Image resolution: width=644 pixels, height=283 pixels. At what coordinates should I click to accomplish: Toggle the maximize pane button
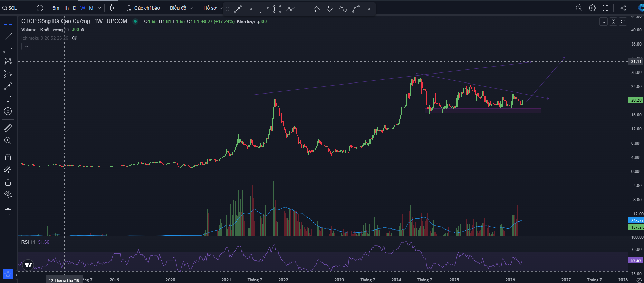pyautogui.click(x=623, y=21)
